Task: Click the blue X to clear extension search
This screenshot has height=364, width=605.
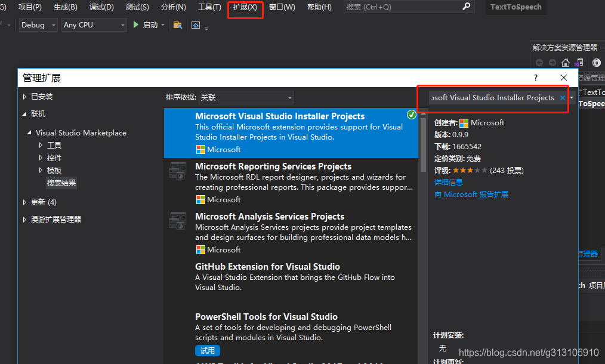Action: (x=563, y=98)
